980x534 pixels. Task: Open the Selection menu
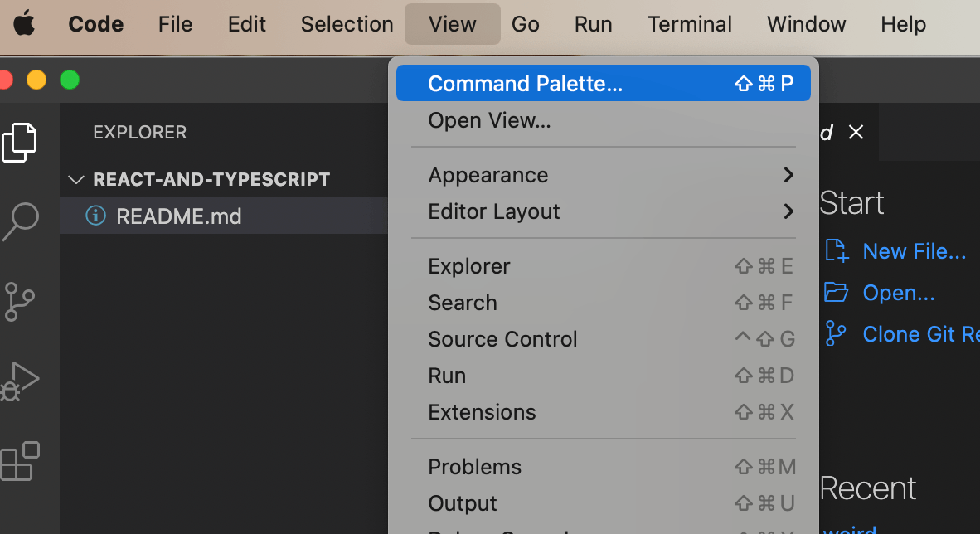[x=347, y=24]
